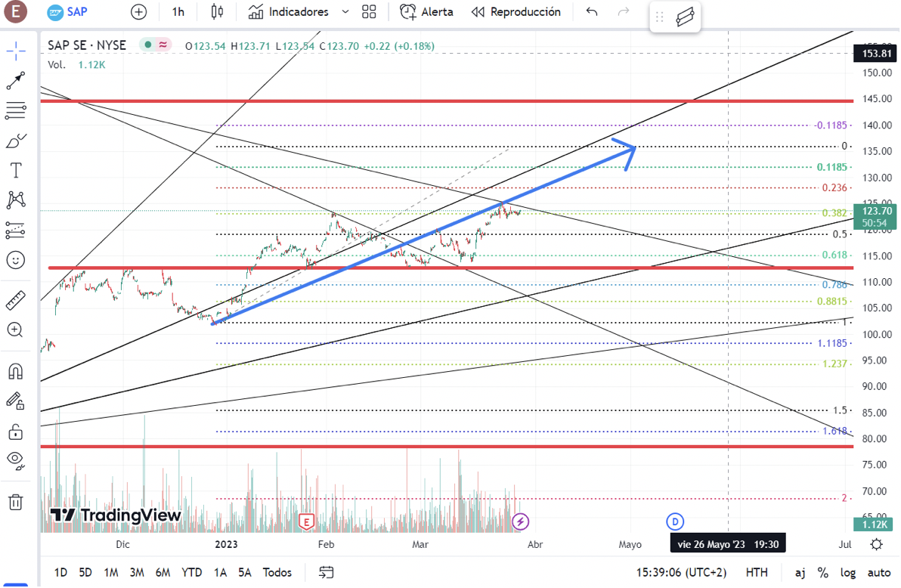Set range to 5D
The image size is (901, 588).
[85, 572]
